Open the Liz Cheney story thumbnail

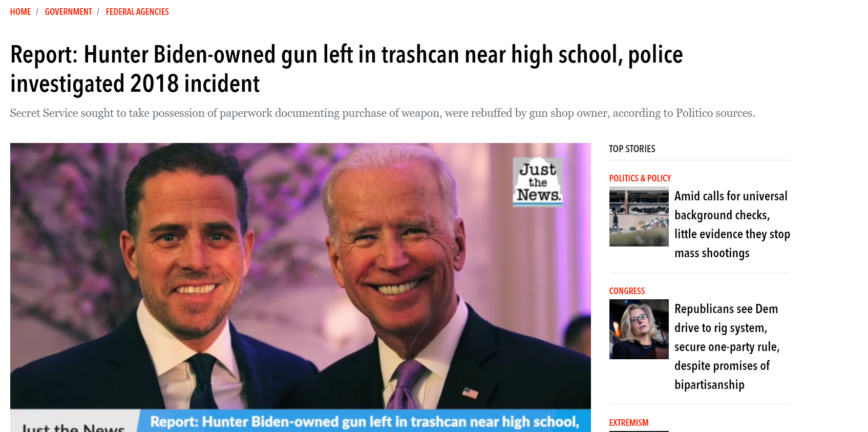tap(639, 329)
